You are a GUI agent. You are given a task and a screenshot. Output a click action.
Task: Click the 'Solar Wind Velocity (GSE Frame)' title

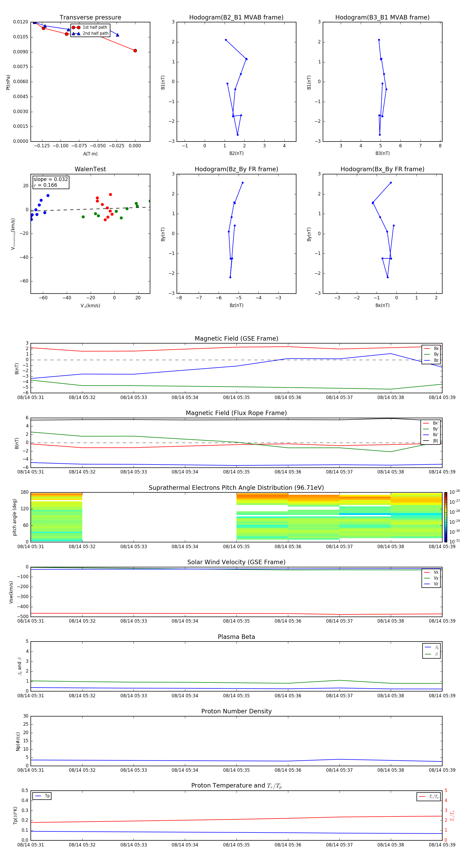coord(236,562)
